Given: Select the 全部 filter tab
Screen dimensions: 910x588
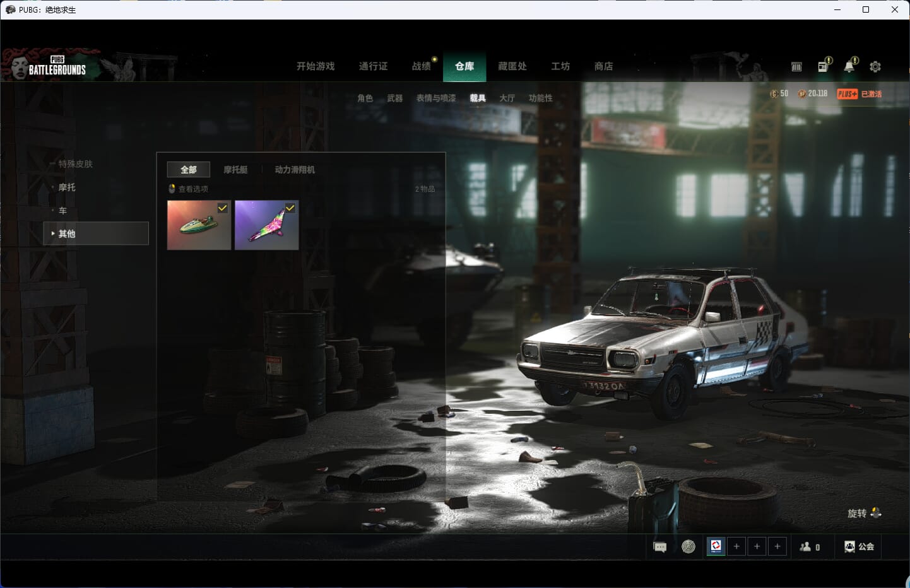Looking at the screenshot, I should coord(189,169).
